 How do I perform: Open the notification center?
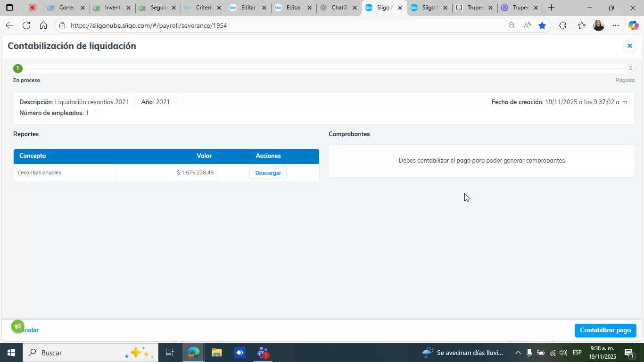pyautogui.click(x=629, y=353)
